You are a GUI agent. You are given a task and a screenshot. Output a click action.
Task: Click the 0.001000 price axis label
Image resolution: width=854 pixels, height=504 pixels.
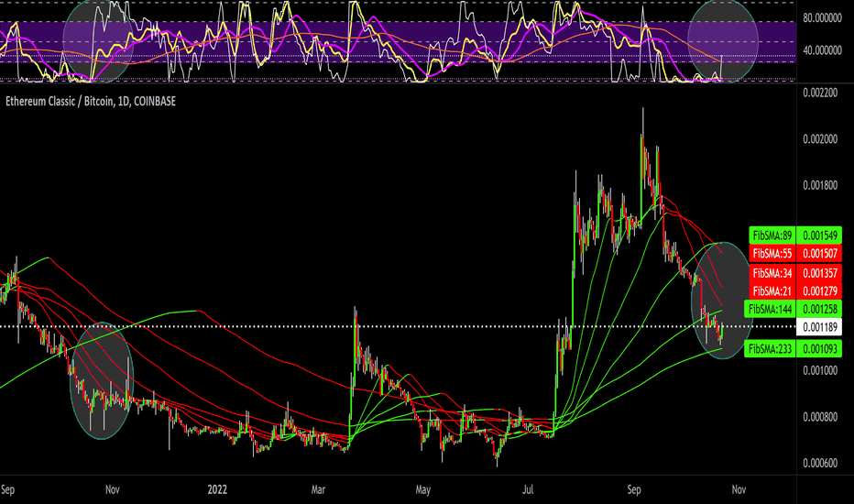pyautogui.click(x=820, y=370)
